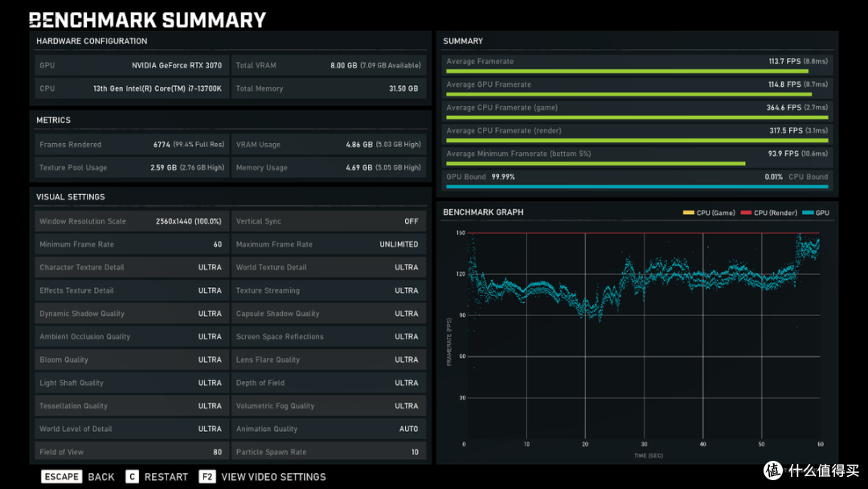Viewport: 868px width, 489px height.
Task: Click the RESTART label to rerun benchmark
Action: (166, 477)
